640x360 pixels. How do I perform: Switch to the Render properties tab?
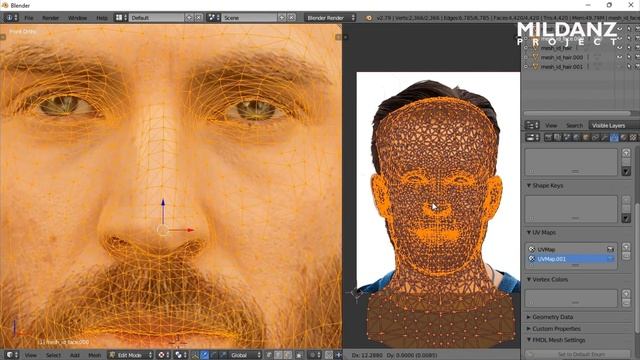[x=548, y=138]
